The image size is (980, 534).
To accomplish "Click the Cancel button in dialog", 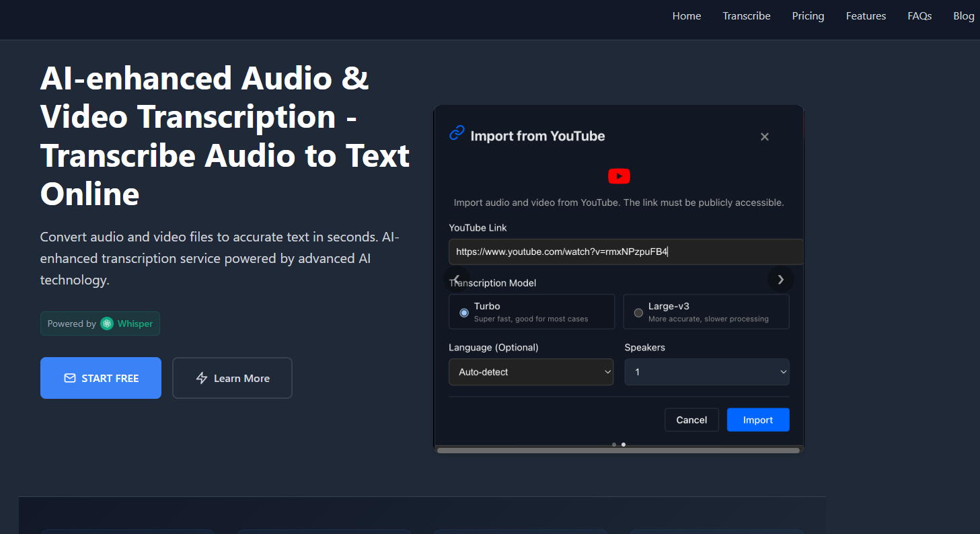I will click(x=691, y=420).
